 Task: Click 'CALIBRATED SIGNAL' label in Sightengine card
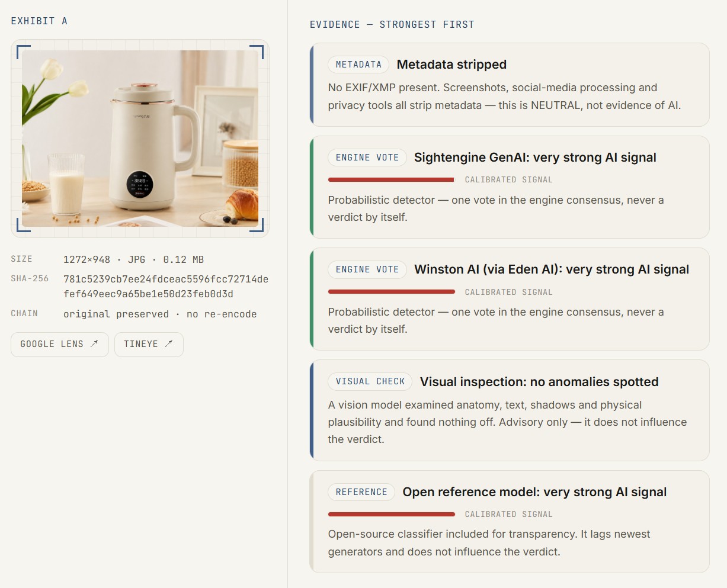[508, 179]
